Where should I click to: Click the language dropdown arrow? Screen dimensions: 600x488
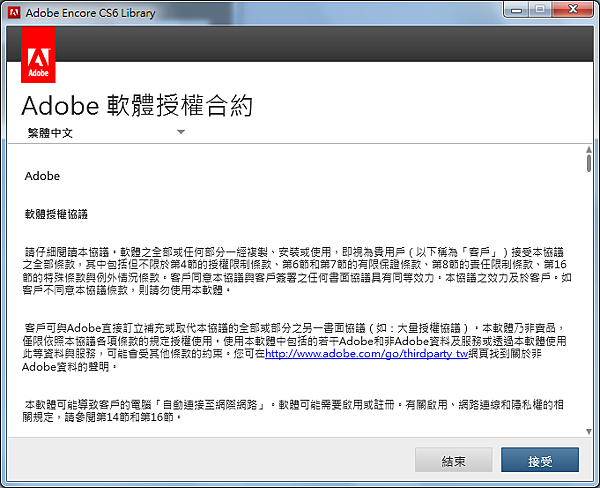[x=181, y=132]
